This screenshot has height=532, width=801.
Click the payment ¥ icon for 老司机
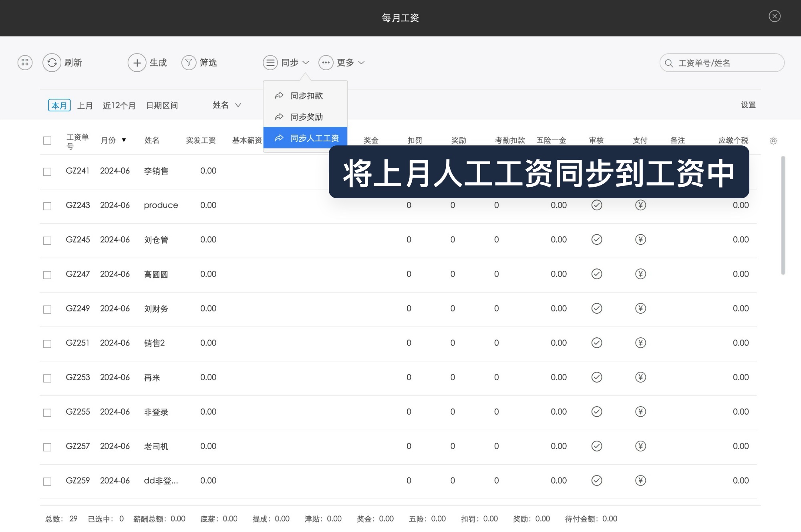pyautogui.click(x=640, y=446)
